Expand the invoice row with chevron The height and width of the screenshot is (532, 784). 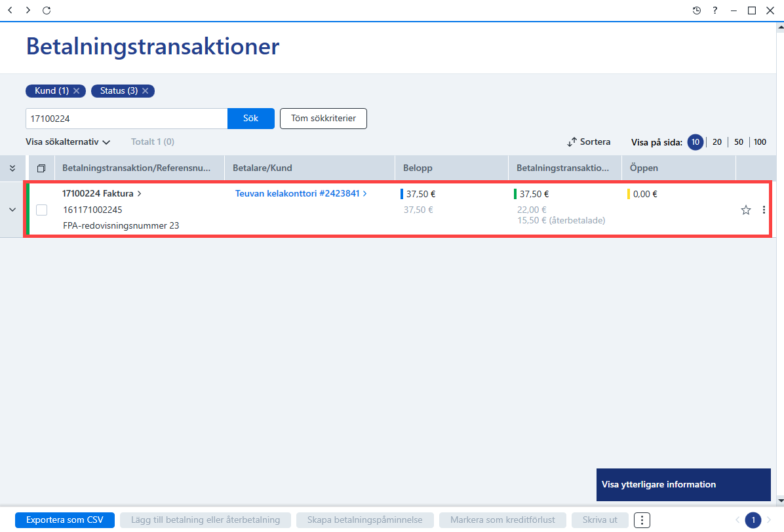click(x=12, y=210)
